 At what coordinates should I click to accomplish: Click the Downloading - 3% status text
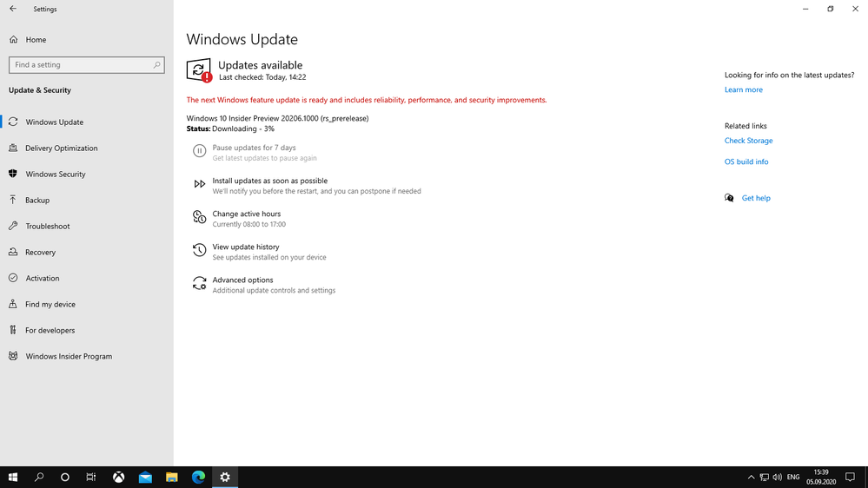coord(243,129)
